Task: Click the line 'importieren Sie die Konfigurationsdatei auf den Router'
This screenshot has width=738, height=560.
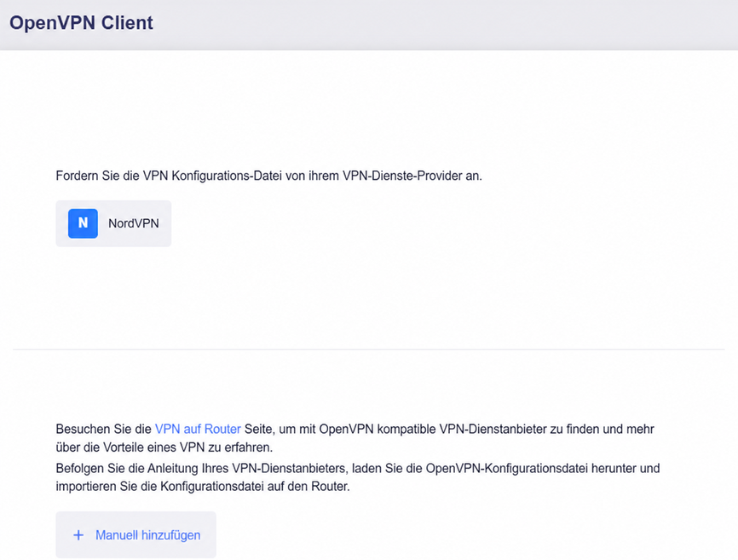Action: 203,486
